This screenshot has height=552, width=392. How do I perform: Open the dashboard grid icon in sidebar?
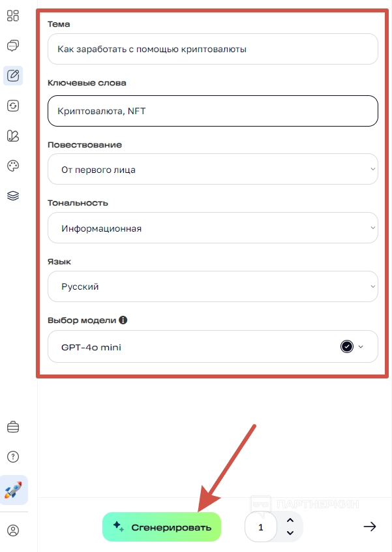tap(13, 16)
